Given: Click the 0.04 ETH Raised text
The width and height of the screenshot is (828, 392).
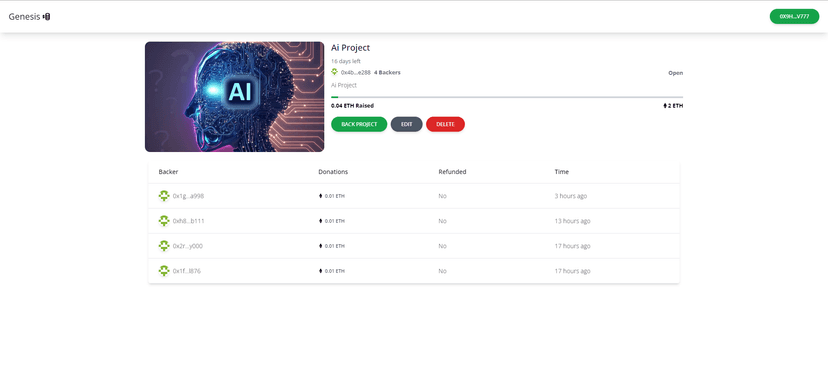Looking at the screenshot, I should pyautogui.click(x=352, y=106).
